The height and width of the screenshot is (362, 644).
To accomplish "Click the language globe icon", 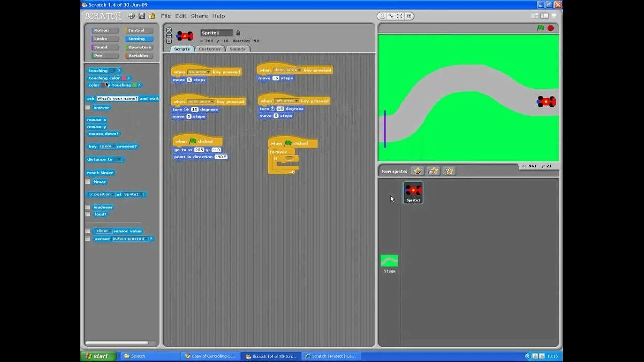I will [131, 16].
